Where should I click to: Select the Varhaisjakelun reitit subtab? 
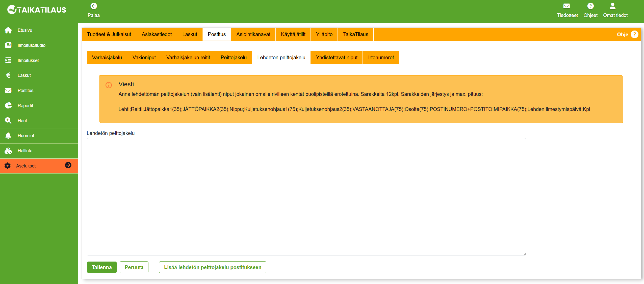coord(188,58)
